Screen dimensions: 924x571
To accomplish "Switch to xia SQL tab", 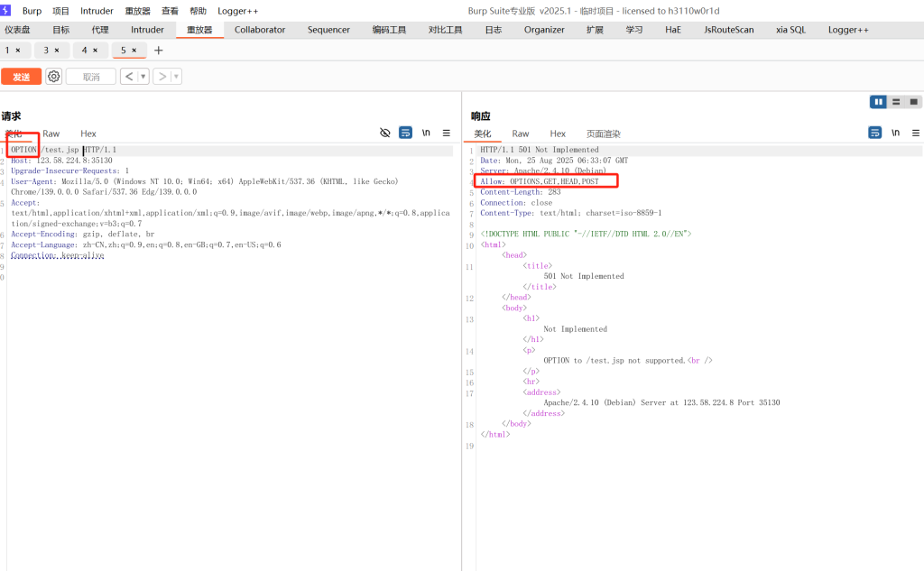I will [x=790, y=30].
